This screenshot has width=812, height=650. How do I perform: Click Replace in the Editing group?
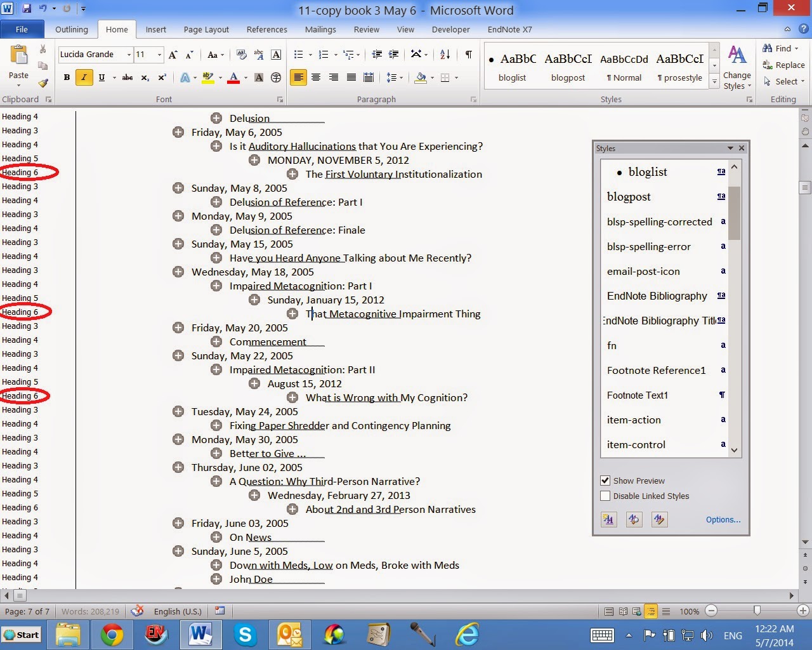coord(784,65)
